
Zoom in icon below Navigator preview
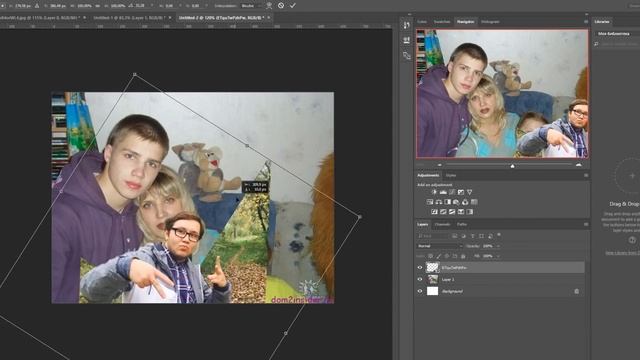click(x=578, y=165)
